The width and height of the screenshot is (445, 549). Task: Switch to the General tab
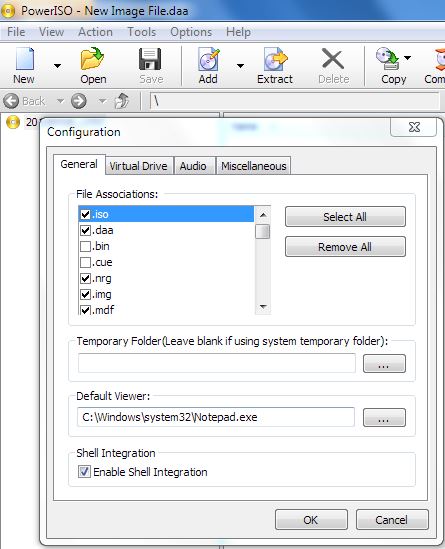pyautogui.click(x=79, y=164)
